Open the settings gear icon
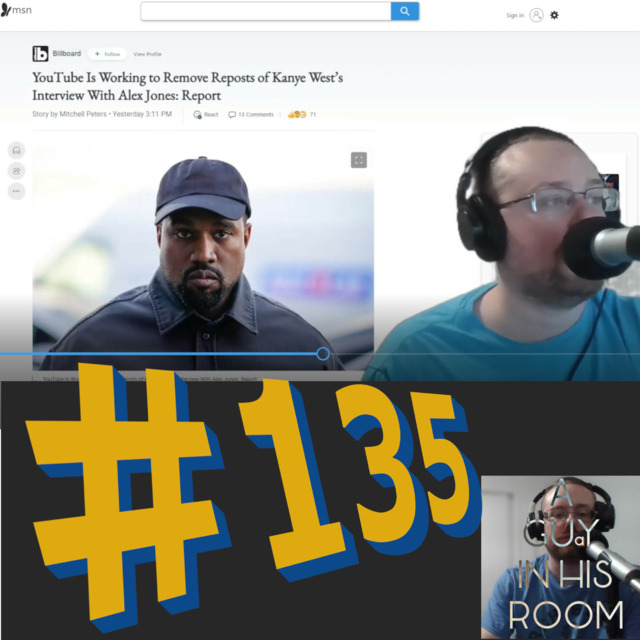 (x=555, y=15)
